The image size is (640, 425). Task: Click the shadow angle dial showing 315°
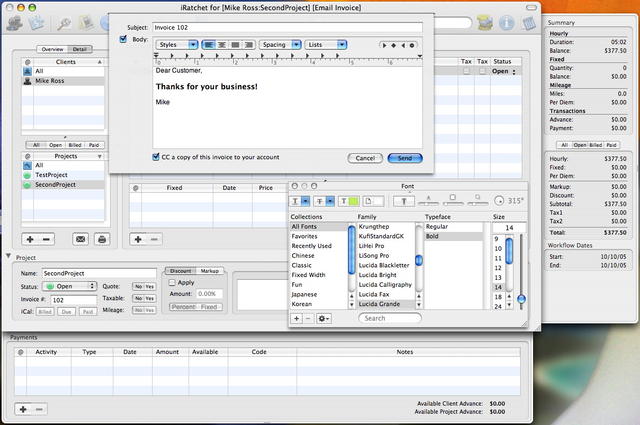click(x=499, y=201)
